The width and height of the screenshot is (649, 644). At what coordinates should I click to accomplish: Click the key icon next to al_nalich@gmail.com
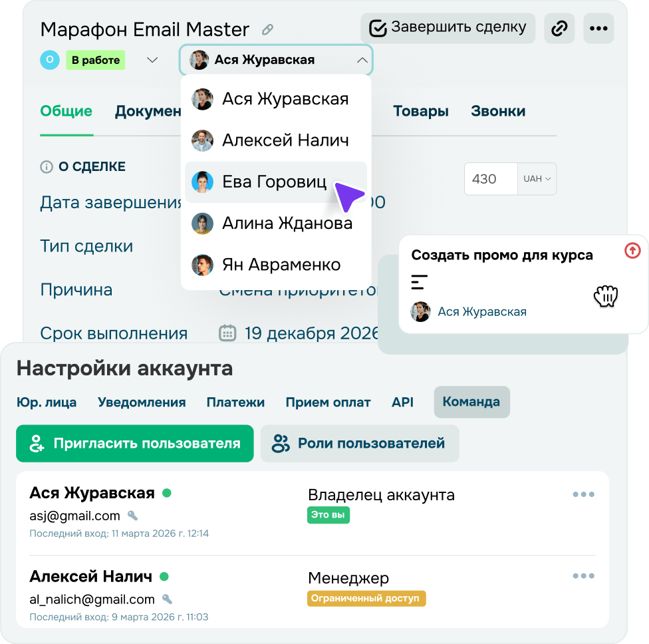(x=166, y=599)
